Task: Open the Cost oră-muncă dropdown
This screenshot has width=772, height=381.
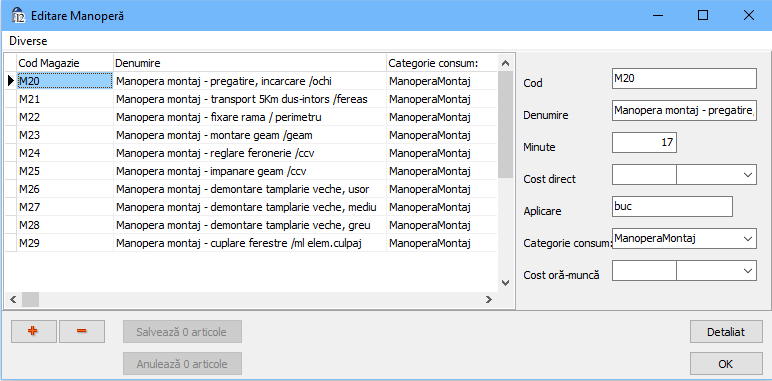Action: [x=748, y=271]
